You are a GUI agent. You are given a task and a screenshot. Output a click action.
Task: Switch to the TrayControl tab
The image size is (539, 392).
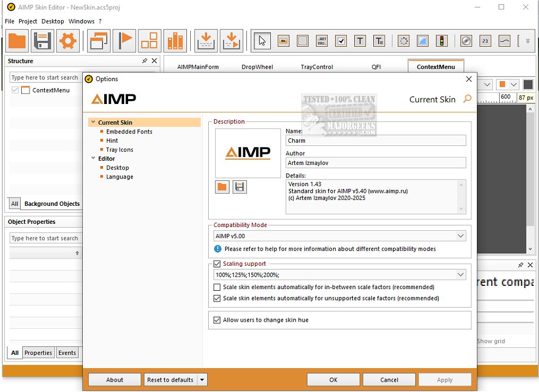(x=317, y=67)
